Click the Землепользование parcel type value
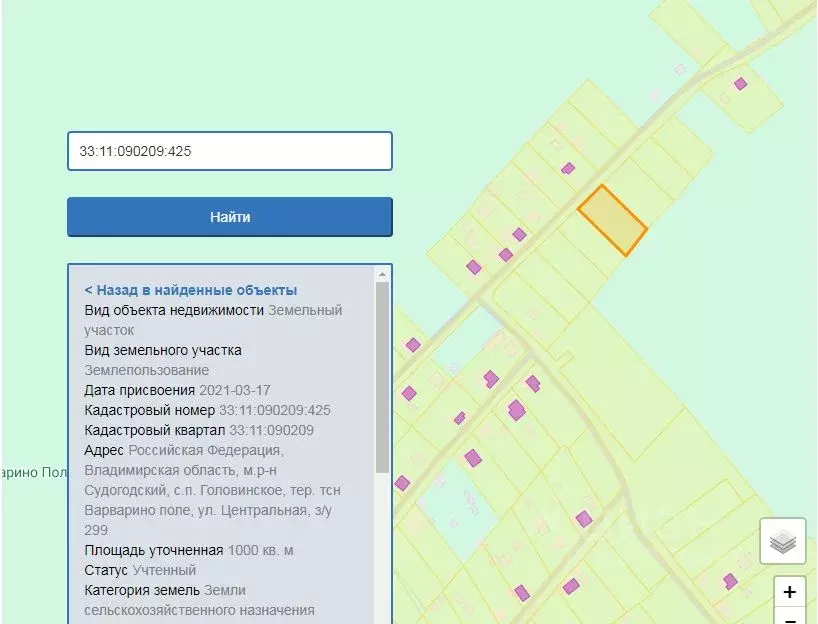This screenshot has width=818, height=624. tap(147, 370)
